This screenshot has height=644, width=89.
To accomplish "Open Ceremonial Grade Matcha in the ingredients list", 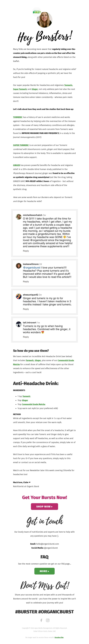I will 33,404.
